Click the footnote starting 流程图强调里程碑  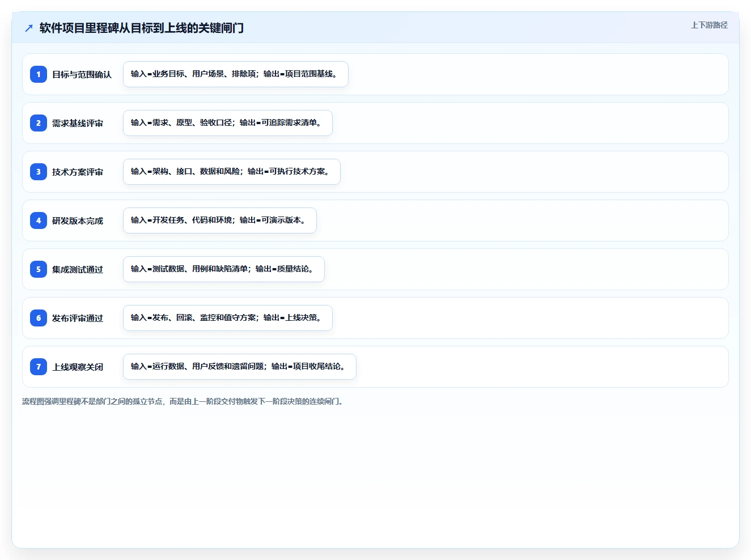click(x=183, y=401)
